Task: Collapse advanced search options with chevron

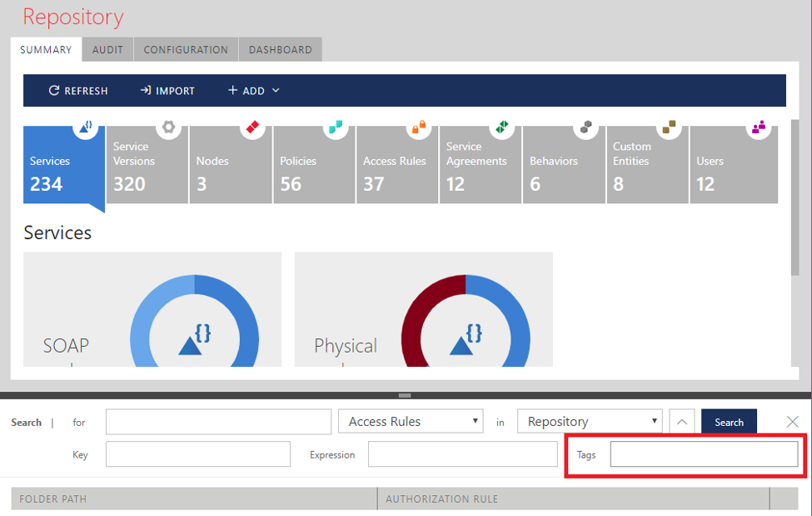Action: click(x=681, y=422)
